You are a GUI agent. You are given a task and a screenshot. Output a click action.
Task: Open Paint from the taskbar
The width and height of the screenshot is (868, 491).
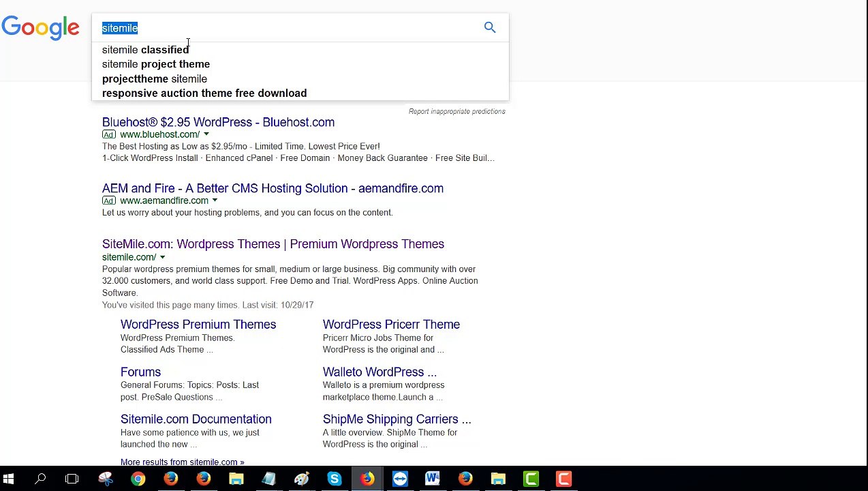pos(301,479)
